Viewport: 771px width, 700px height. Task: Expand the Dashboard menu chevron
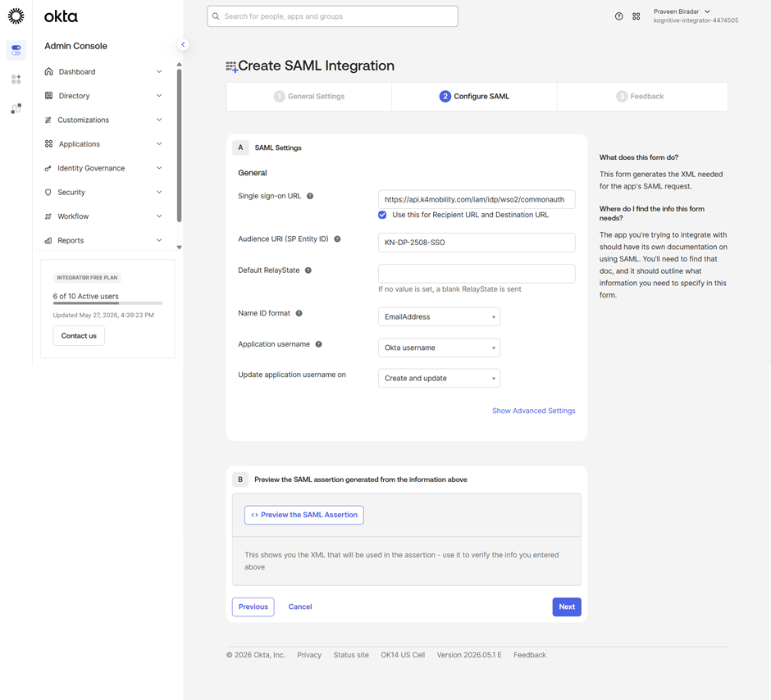coord(159,71)
